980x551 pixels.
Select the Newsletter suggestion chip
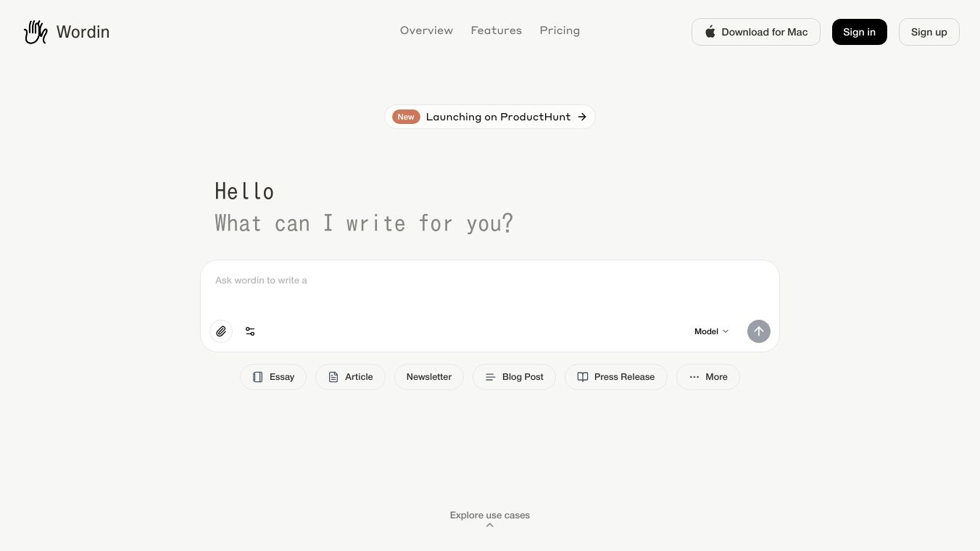click(x=428, y=377)
